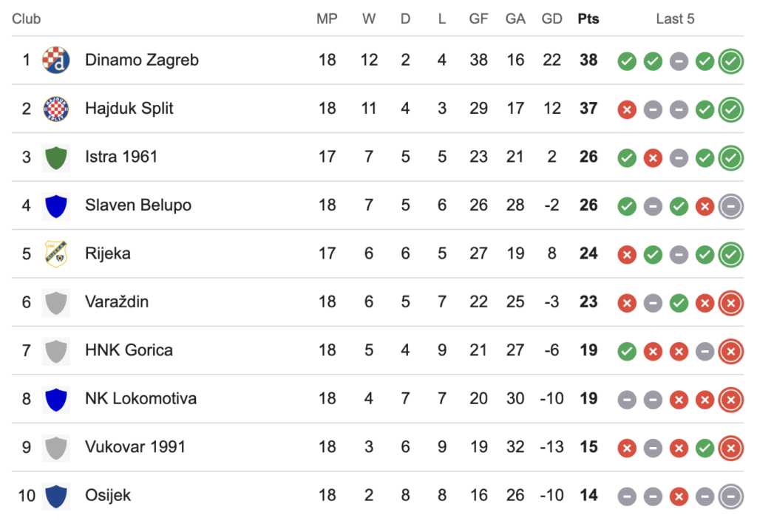
Task: Open the Dinamo Zagreb team link
Action: 142,60
